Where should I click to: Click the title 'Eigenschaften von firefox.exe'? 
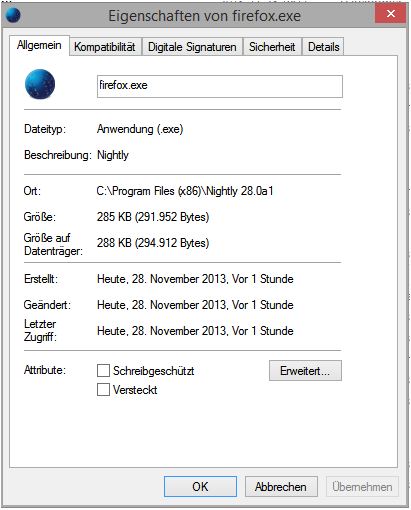204,16
